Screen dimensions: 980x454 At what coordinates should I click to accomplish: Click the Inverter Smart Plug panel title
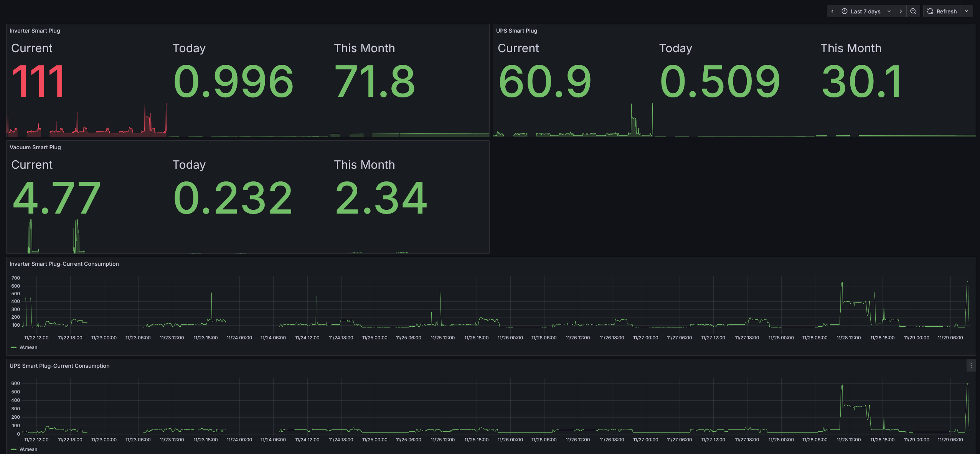coord(35,31)
